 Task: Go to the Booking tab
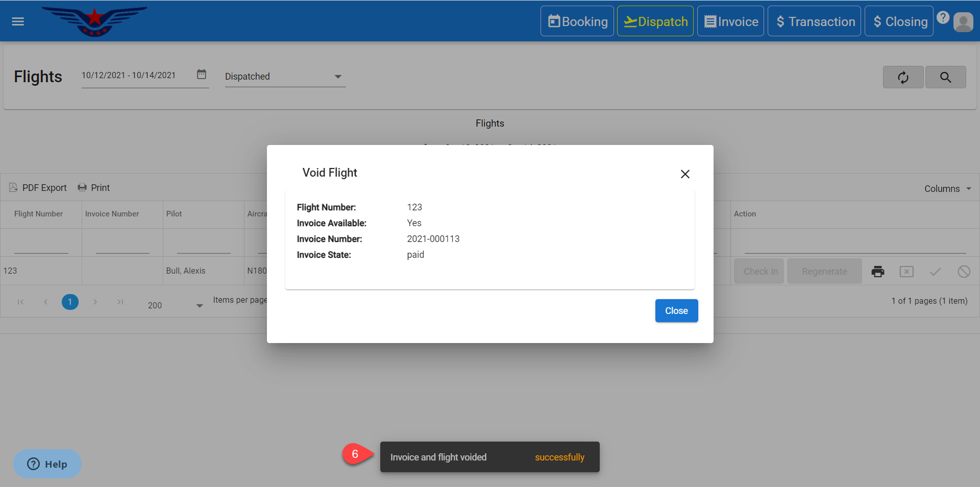point(577,21)
